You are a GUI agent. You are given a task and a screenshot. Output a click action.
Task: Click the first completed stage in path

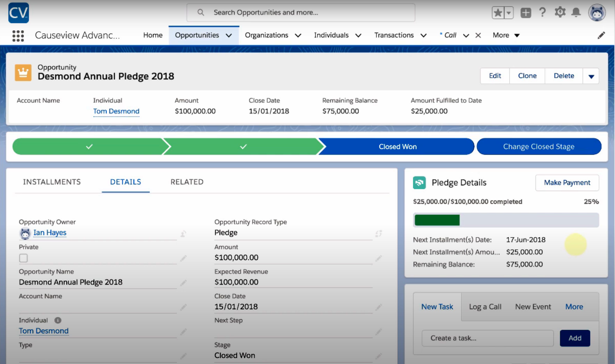[89, 146]
